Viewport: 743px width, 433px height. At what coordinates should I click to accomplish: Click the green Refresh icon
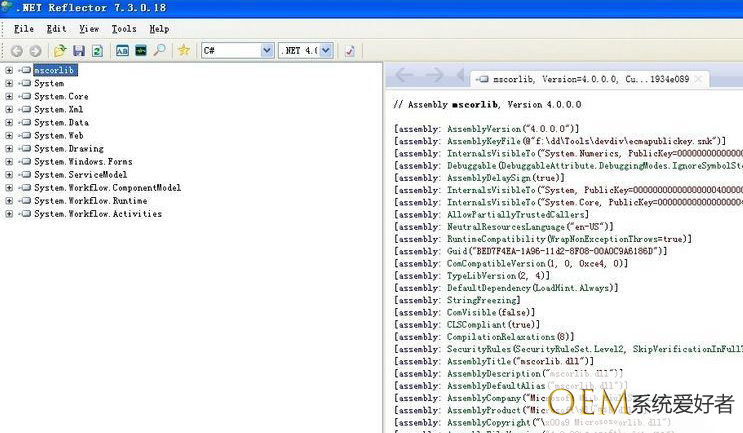(x=97, y=50)
